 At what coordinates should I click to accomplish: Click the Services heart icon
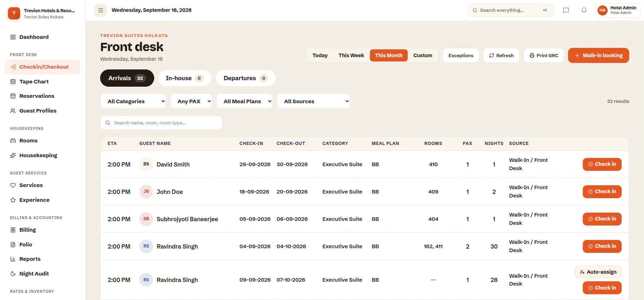coord(13,185)
